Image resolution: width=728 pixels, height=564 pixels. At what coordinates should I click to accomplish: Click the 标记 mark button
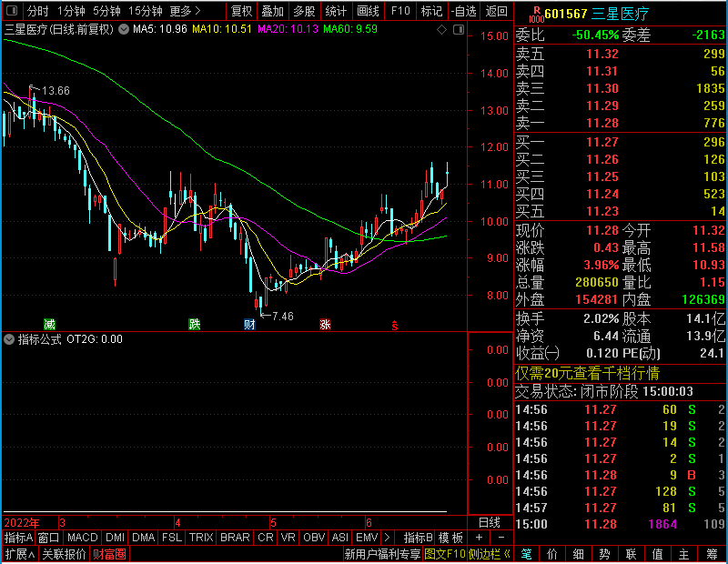(x=431, y=11)
